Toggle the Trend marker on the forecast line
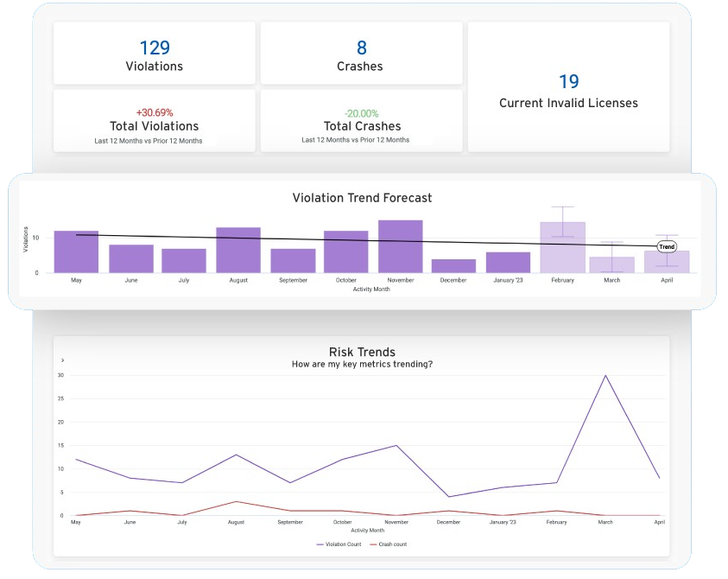Viewport: 728px width, 579px height. pos(665,246)
